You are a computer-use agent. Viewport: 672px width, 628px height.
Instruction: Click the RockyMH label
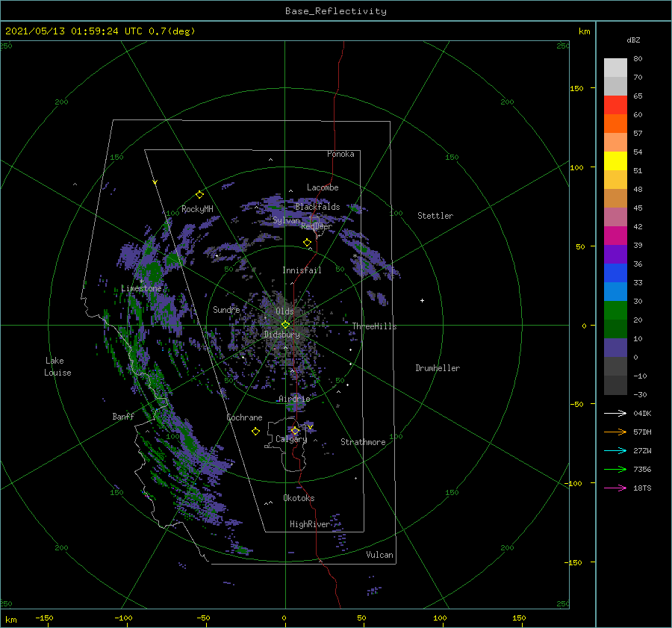coord(197,209)
